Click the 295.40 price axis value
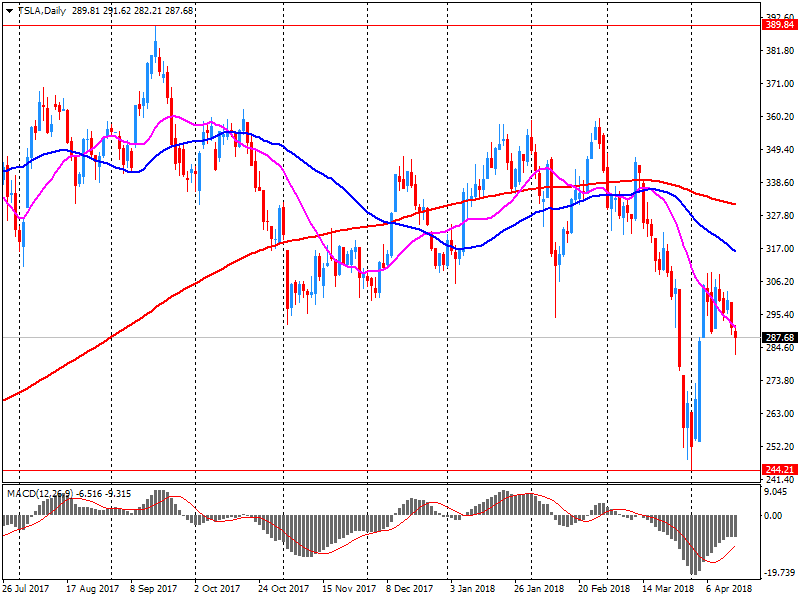The height and width of the screenshot is (600, 800). point(780,315)
